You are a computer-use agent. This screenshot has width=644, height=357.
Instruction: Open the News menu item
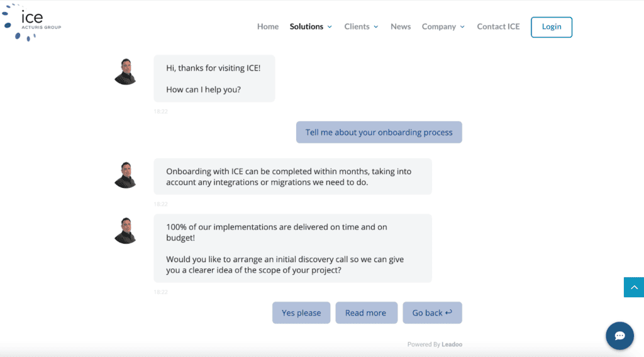pyautogui.click(x=401, y=26)
